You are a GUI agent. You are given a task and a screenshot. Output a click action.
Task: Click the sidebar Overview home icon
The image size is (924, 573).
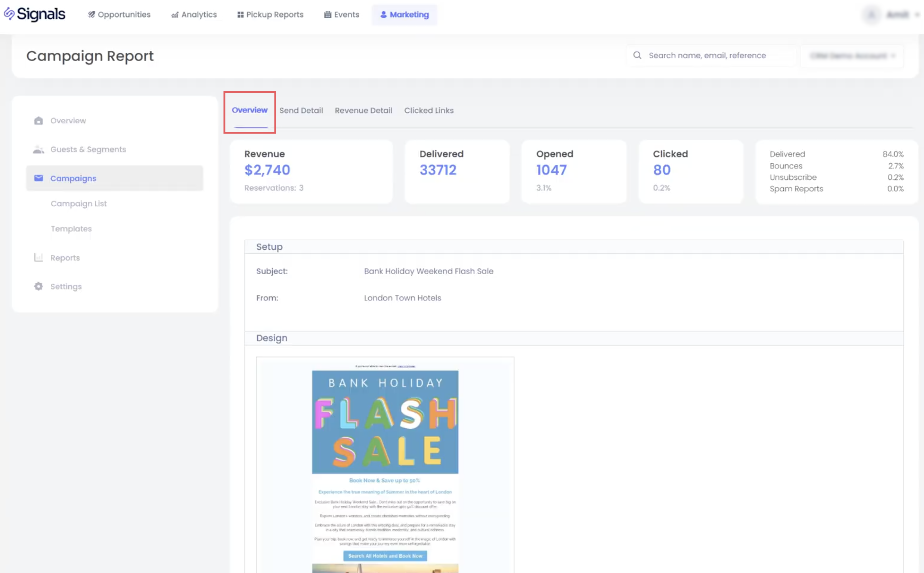pyautogui.click(x=38, y=121)
